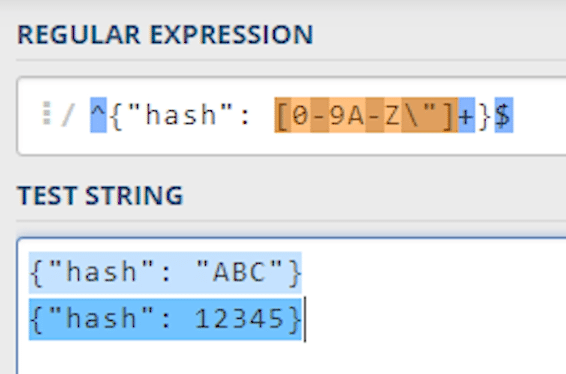The image size is (566, 374).
Task: Click the plus quantifier in the regex
Action: (466, 115)
